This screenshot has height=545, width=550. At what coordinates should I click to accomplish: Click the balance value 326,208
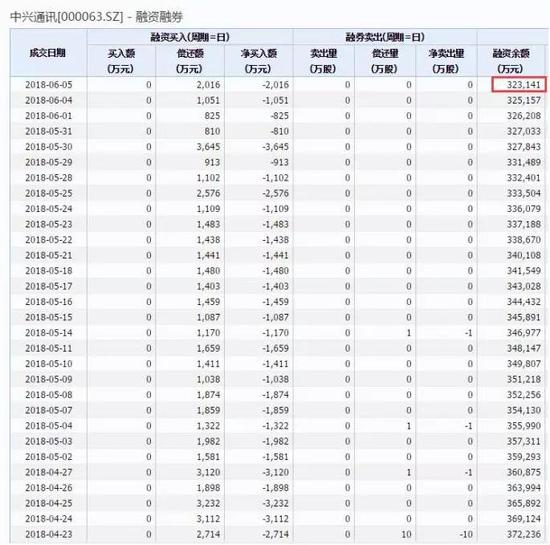click(x=523, y=116)
